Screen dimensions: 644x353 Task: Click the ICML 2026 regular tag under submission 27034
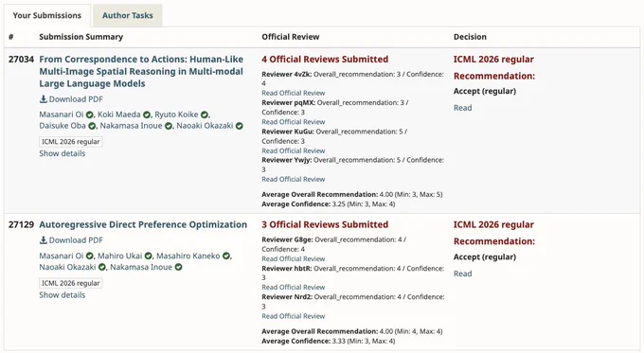click(71, 142)
